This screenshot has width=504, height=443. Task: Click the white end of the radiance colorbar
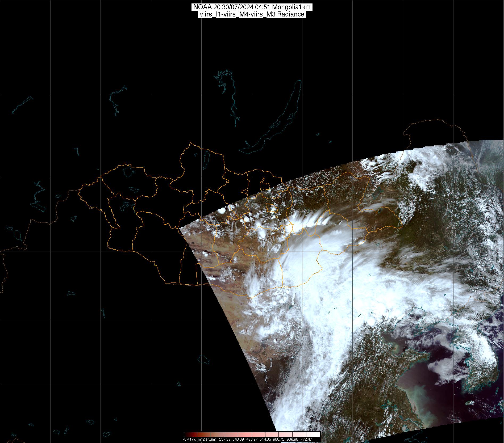point(316,435)
